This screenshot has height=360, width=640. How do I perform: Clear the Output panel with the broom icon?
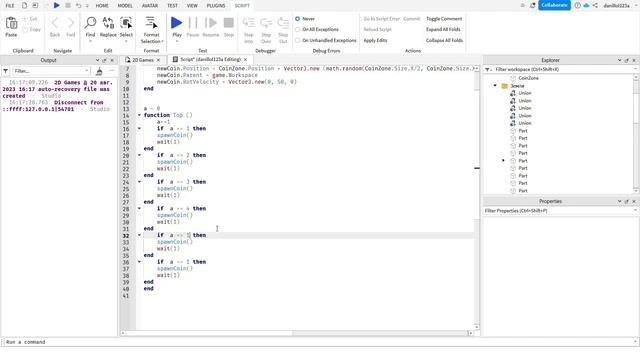[x=99, y=71]
